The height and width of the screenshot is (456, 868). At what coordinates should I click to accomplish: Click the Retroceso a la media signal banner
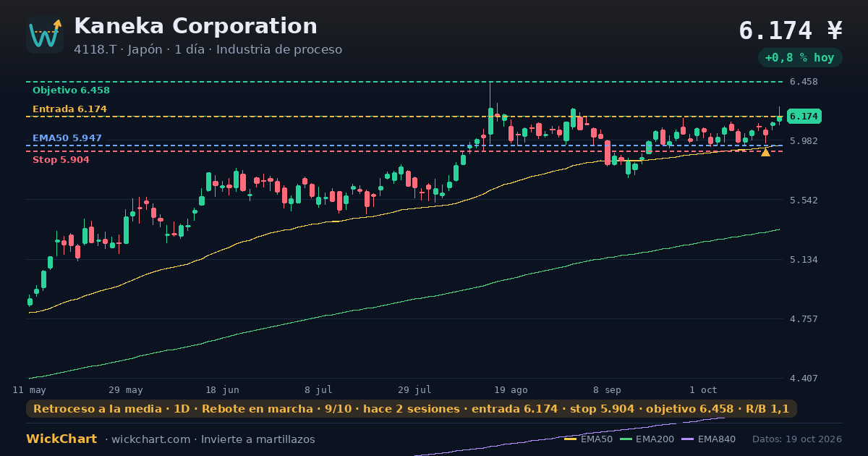pos(412,409)
